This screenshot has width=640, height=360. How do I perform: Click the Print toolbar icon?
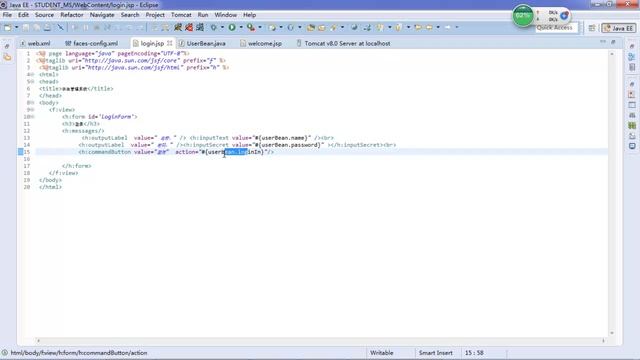(x=47, y=27)
